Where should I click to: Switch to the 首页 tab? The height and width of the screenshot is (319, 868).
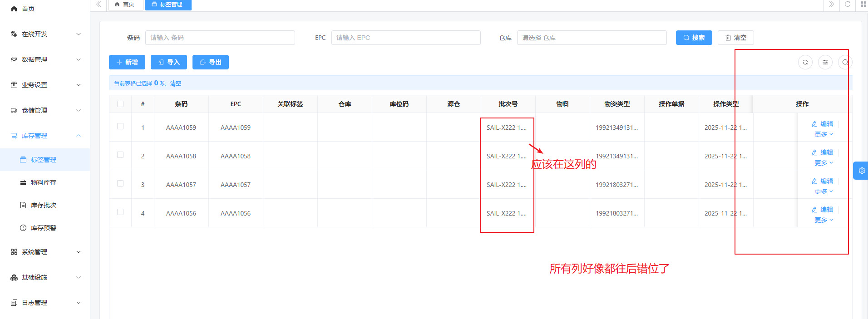tap(125, 5)
